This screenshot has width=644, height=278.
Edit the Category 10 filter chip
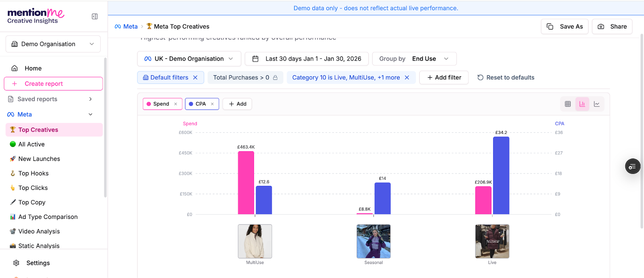(x=346, y=78)
